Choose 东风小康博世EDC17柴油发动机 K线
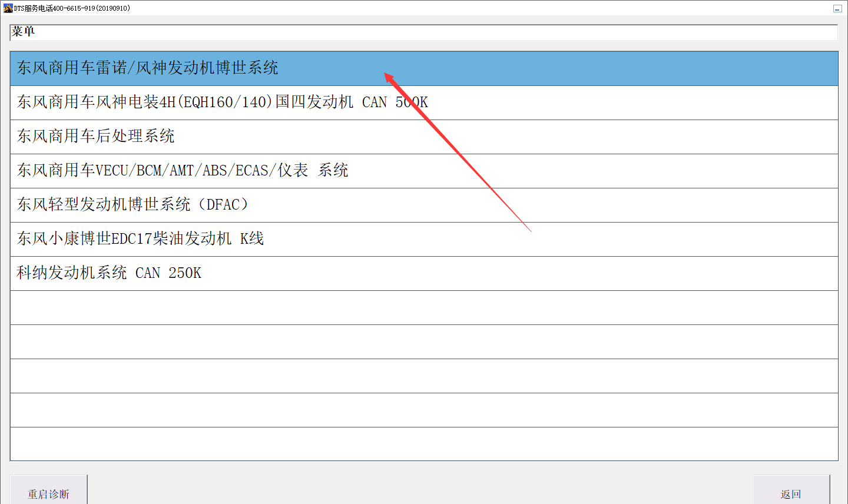Viewport: 848px width, 504px height. (x=424, y=239)
